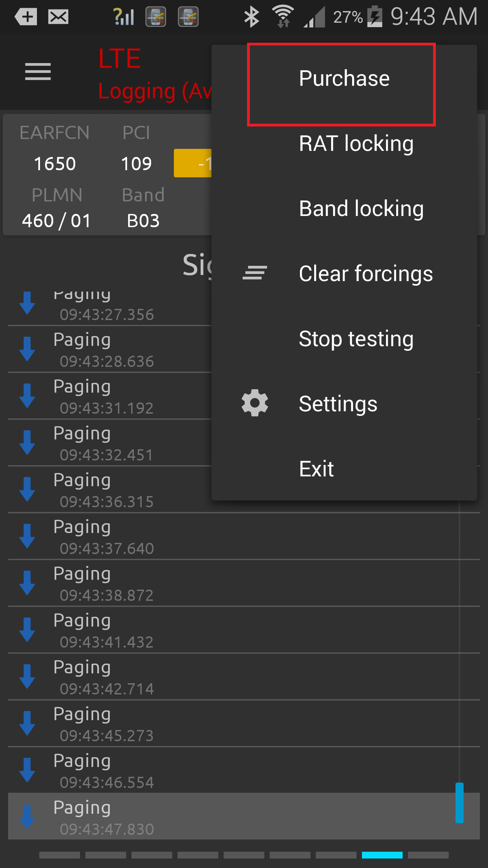Click the Clear forcings lines icon
Viewport: 488px width, 868px height.
(255, 273)
